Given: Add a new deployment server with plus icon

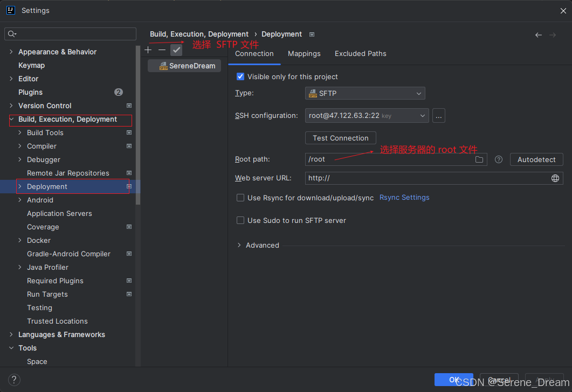Looking at the screenshot, I should click(148, 50).
